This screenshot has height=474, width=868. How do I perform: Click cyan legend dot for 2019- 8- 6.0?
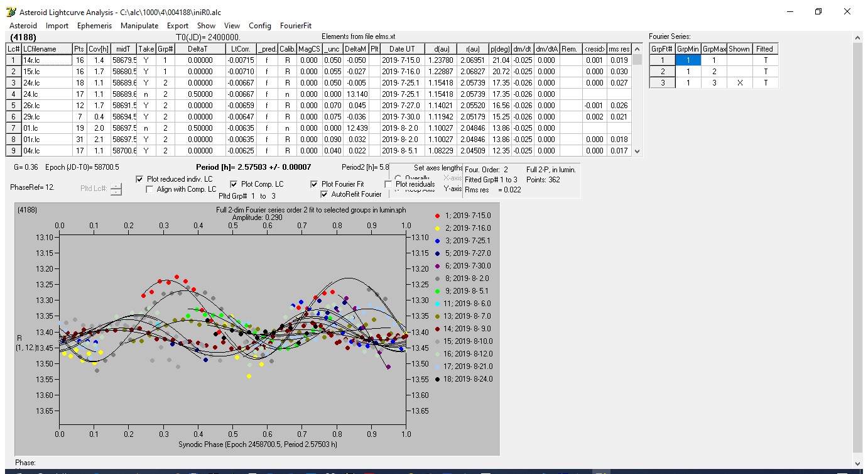[437, 304]
